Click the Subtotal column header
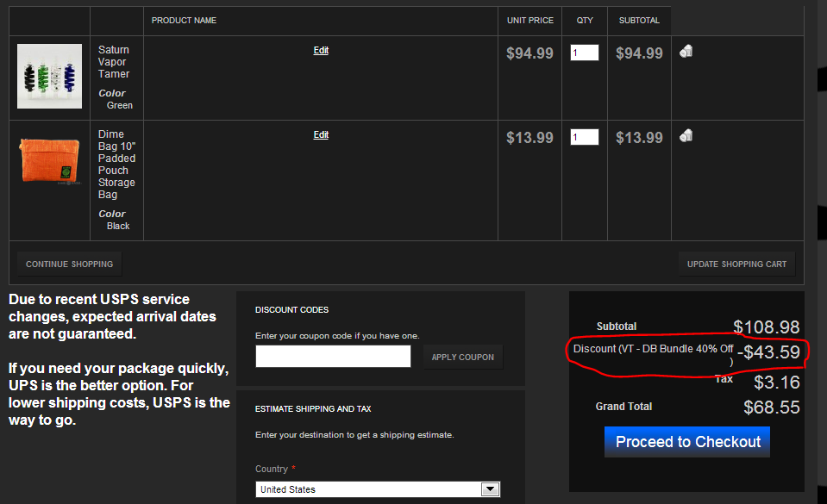The width and height of the screenshot is (827, 504). pos(639,21)
